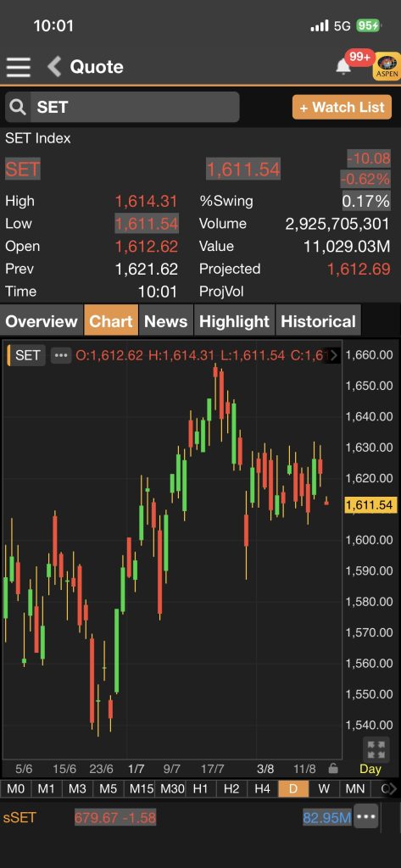The image size is (401, 868).
Task: Select the weekly W timeframe
Action: (325, 789)
